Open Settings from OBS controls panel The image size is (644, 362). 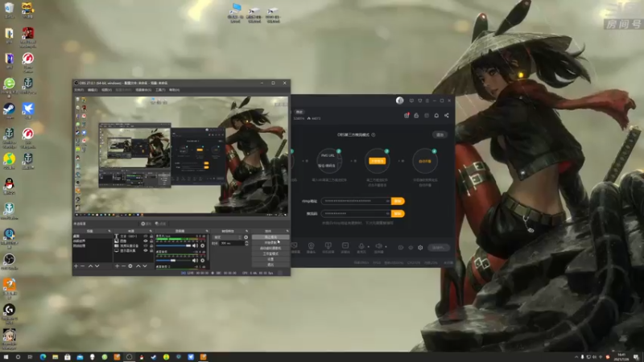pyautogui.click(x=270, y=259)
